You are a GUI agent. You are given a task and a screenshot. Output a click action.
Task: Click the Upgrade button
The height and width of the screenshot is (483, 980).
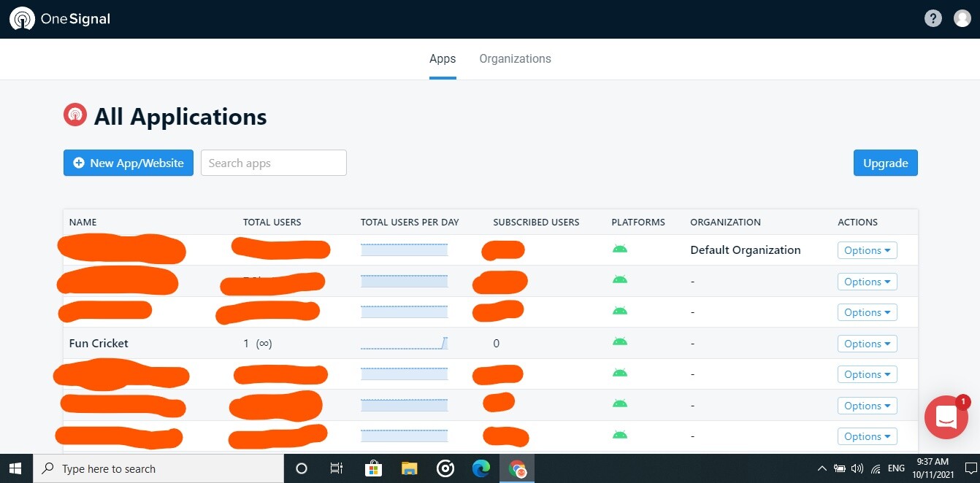coord(885,163)
